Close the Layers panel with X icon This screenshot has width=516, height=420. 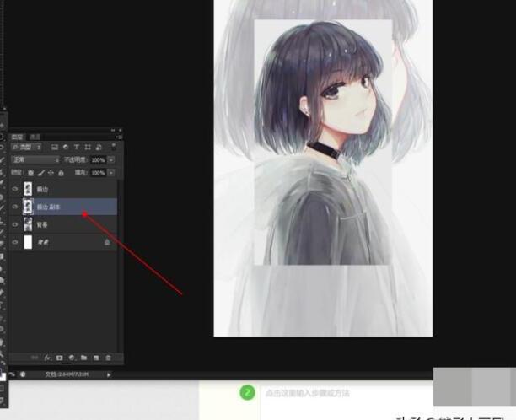120,131
